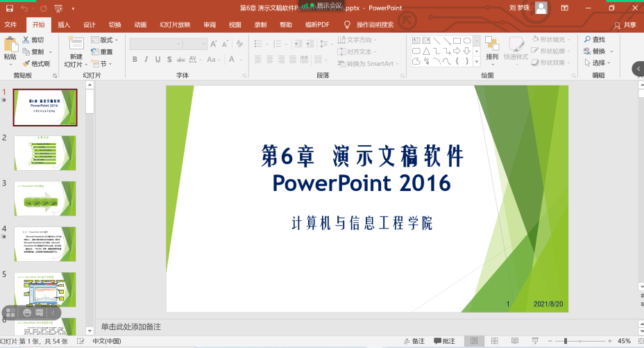Open Shape Fill color menu

point(551,40)
